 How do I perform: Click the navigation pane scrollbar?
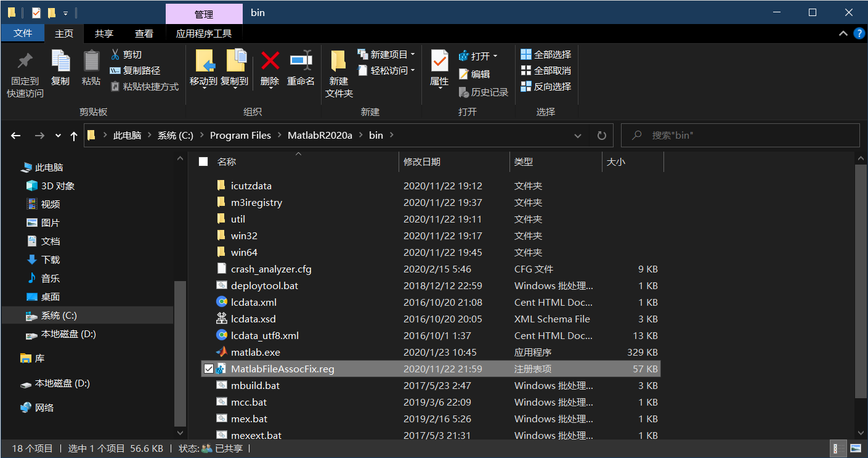tap(180, 353)
